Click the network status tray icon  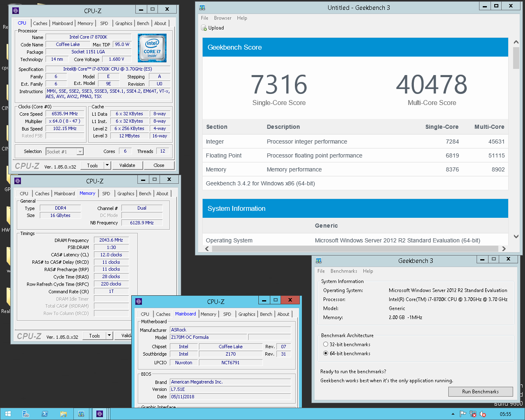click(x=473, y=414)
